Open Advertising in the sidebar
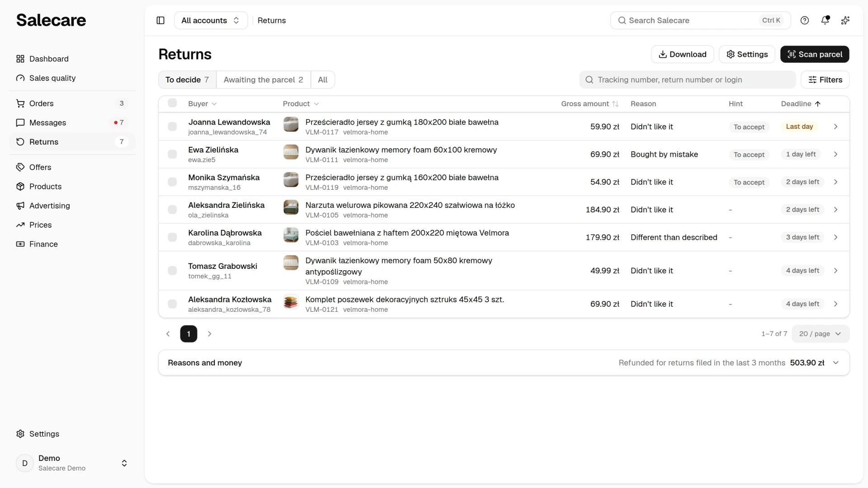The image size is (868, 488). [72, 206]
